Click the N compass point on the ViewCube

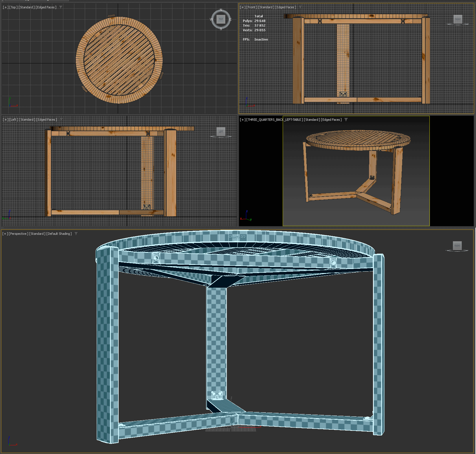tap(221, 10)
